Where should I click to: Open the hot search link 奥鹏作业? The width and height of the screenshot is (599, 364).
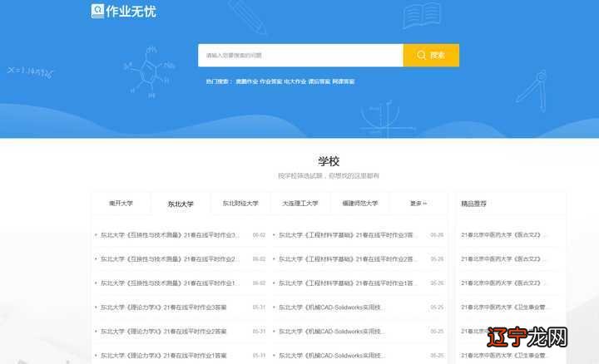coord(246,81)
